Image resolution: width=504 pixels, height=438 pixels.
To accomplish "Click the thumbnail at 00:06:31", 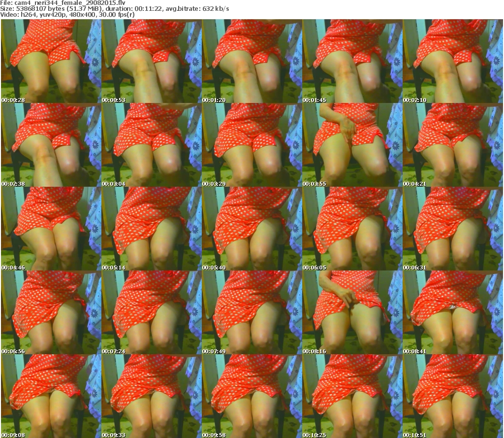I will point(453,229).
